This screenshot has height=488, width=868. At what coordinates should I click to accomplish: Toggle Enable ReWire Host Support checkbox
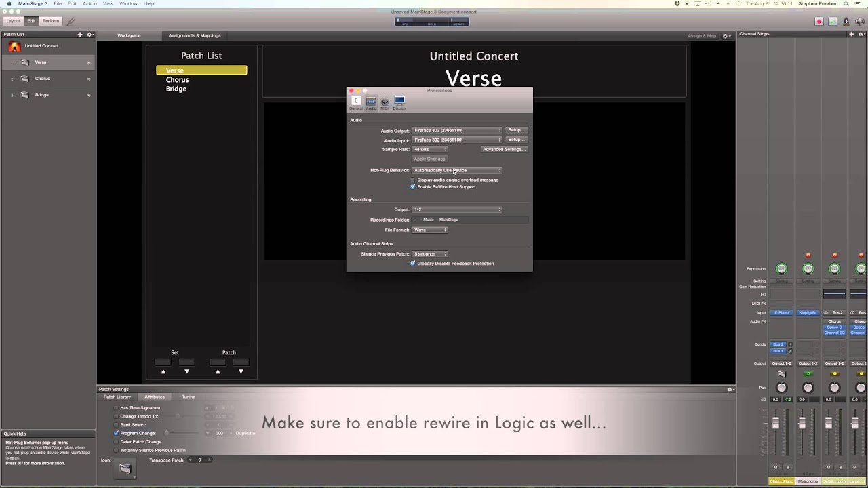click(x=412, y=186)
